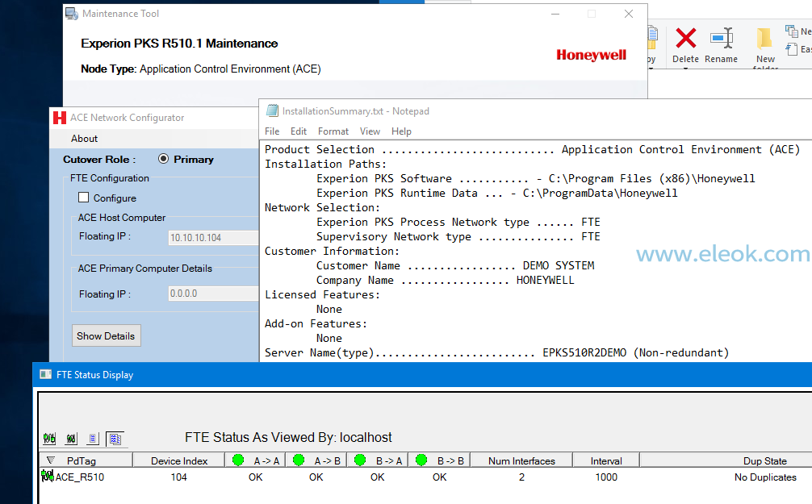Open the View menu in Notepad
Screen dimensions: 812x504
click(370, 131)
